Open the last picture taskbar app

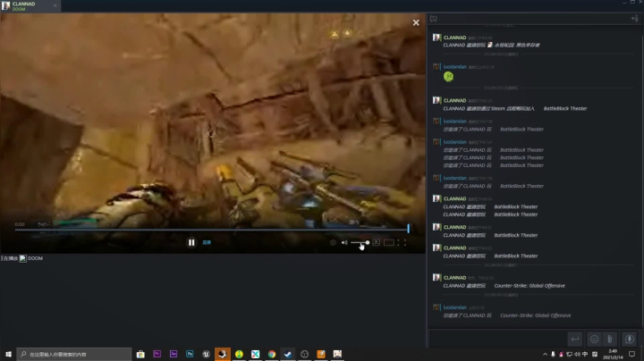tap(337, 354)
